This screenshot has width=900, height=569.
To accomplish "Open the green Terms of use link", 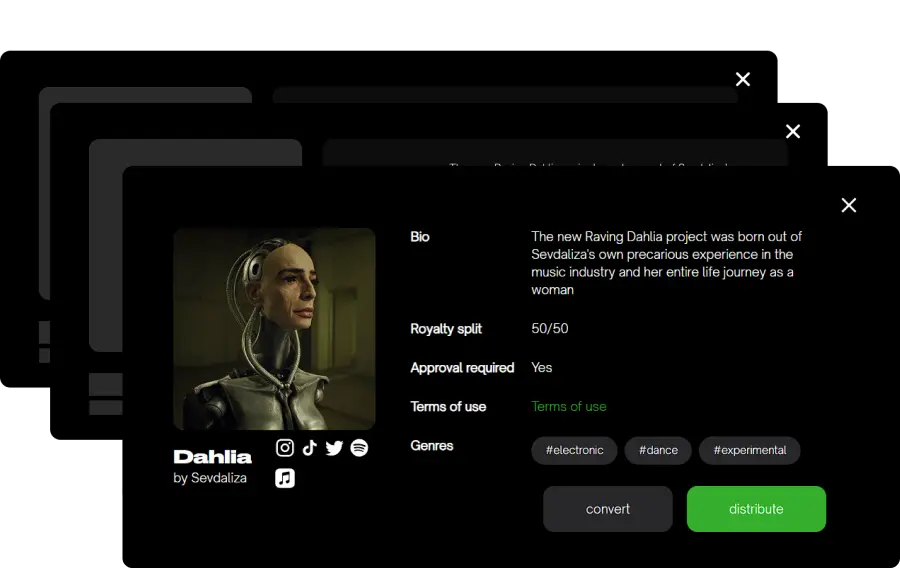I will tap(568, 407).
